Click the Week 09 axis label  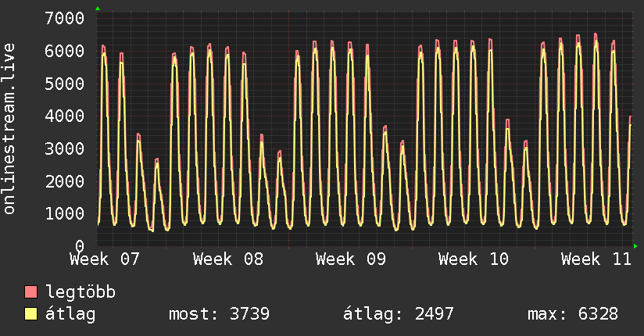351,259
